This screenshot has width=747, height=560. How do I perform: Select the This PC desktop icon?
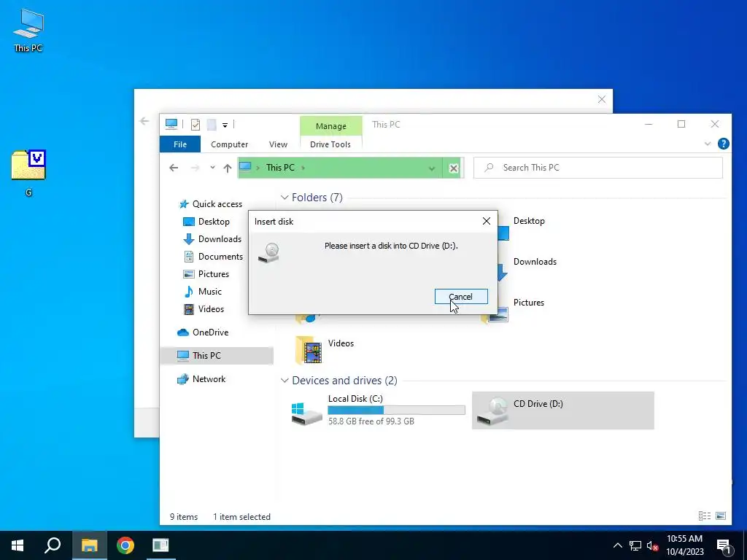click(28, 30)
